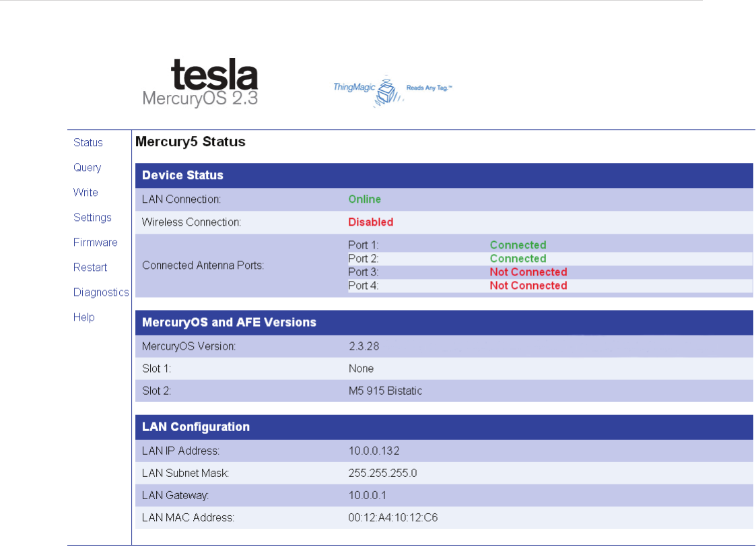Click the subnet mask 255.255.255.0
This screenshot has width=756, height=549.
383,474
